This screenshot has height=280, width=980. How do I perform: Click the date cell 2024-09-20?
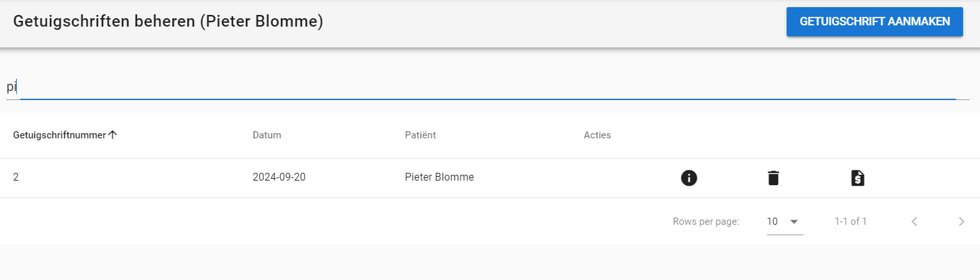click(279, 177)
